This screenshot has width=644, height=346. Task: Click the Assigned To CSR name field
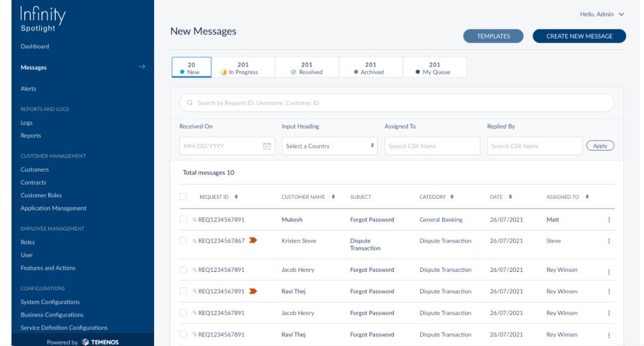pos(432,146)
